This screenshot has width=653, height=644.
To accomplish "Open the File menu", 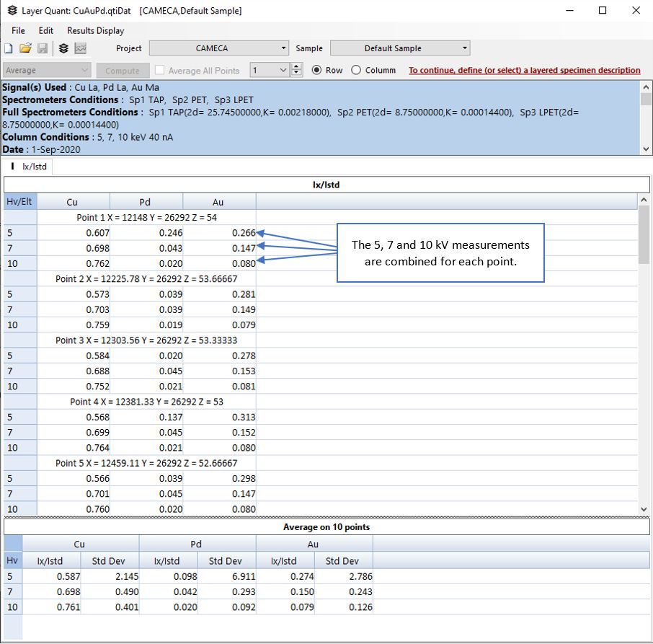I will tap(18, 31).
